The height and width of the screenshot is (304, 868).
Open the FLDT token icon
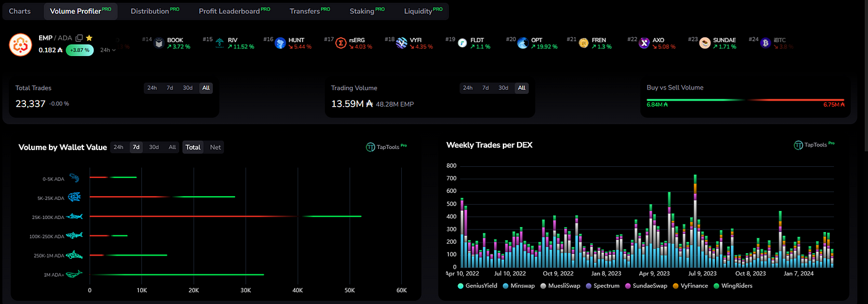pyautogui.click(x=463, y=43)
